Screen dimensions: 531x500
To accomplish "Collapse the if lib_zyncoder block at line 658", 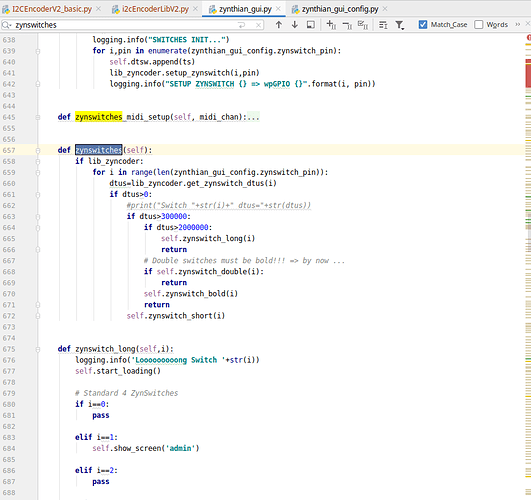I will 38,162.
